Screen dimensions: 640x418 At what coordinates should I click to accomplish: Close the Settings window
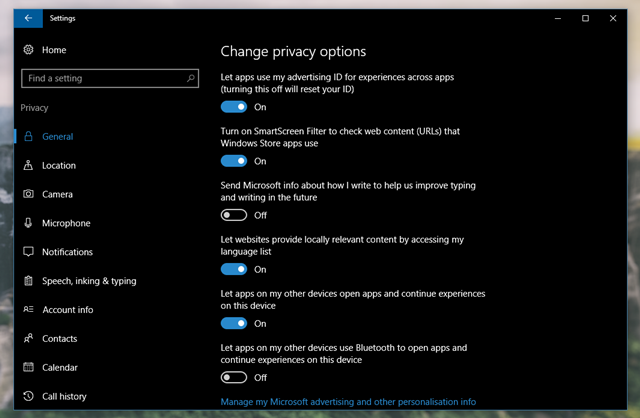[613, 18]
